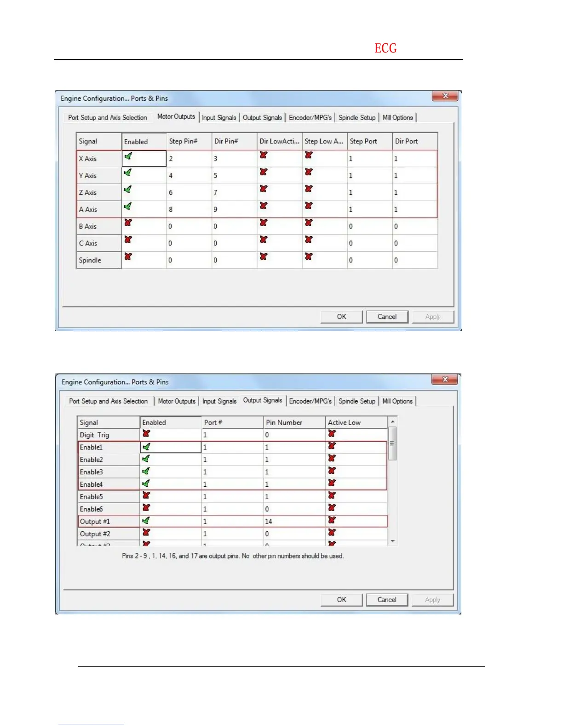Viewport: 563px width, 728px height.
Task: Enable the Enable6 red cross
Action: [146, 507]
